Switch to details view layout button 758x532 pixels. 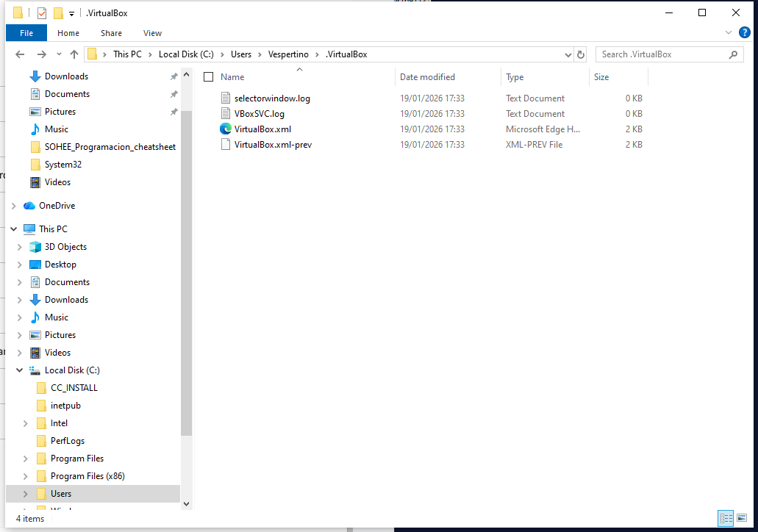pos(726,519)
